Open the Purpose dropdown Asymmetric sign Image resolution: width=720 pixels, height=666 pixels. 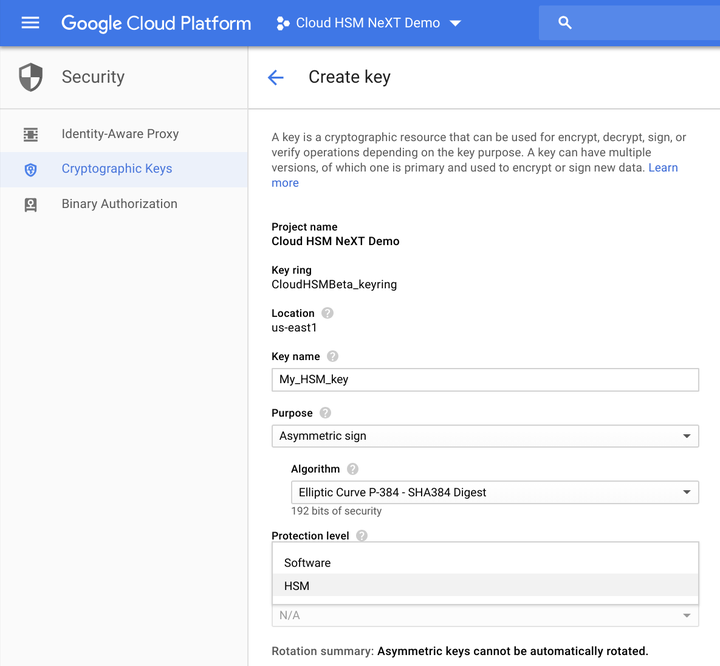click(485, 436)
